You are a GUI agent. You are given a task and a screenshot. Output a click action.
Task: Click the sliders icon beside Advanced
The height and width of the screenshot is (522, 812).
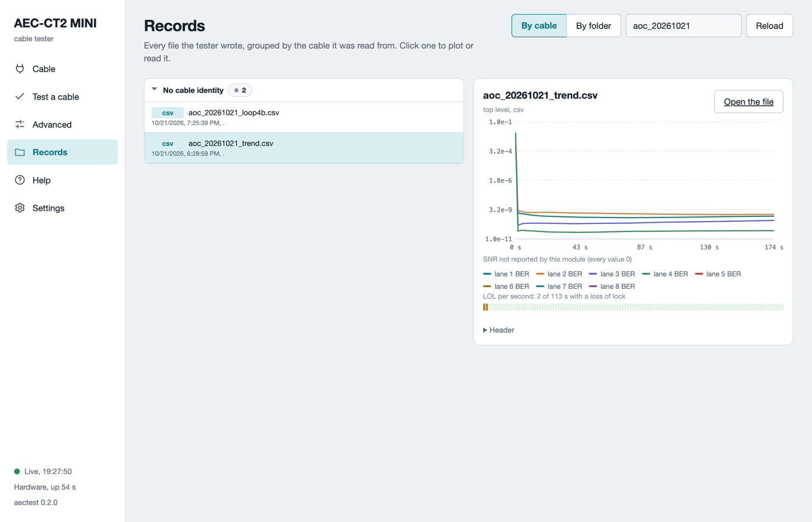20,124
